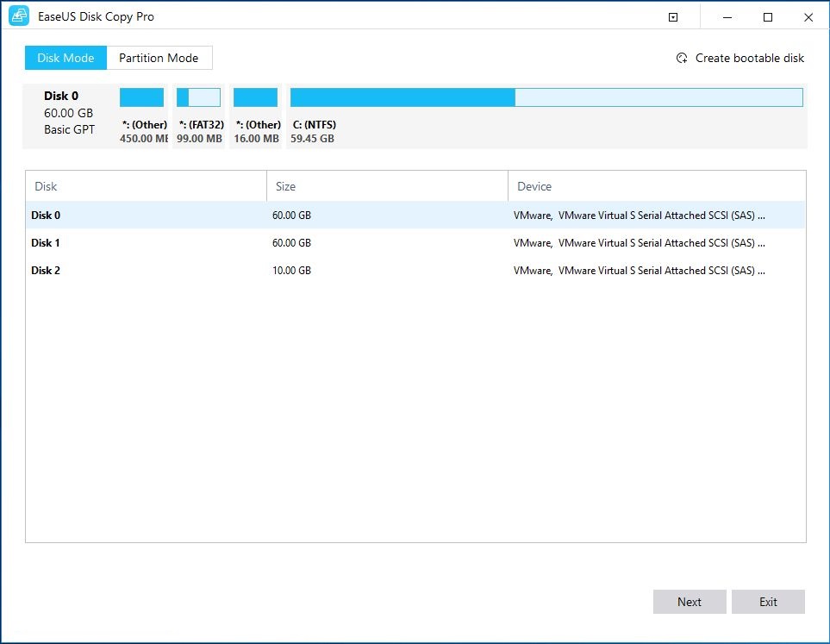830x644 pixels.
Task: Click Disk 0's VMware device description
Action: (639, 215)
